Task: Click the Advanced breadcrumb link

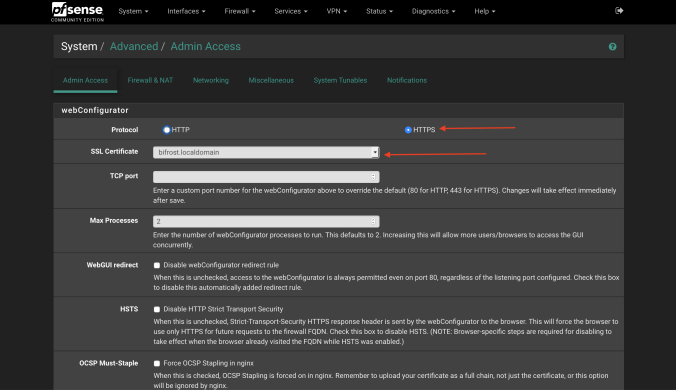Action: coord(134,47)
